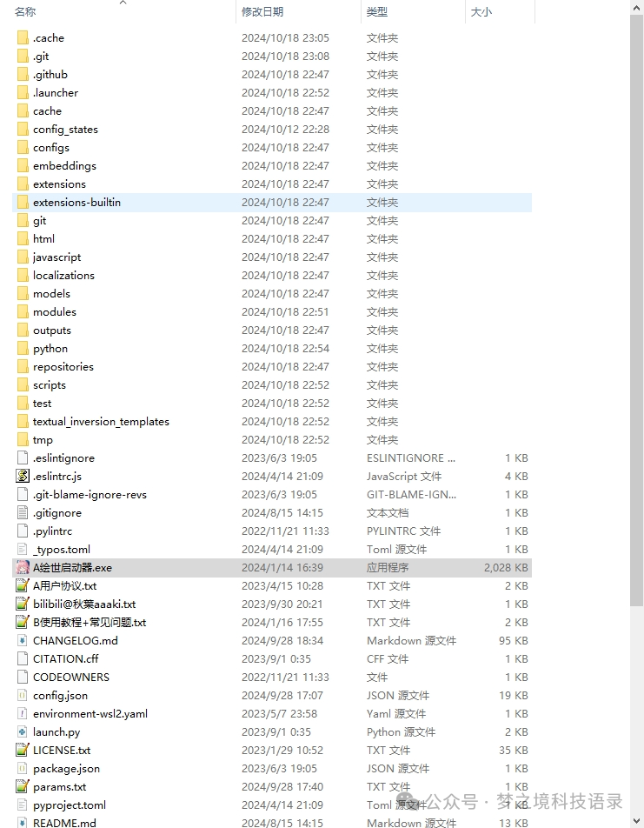The height and width of the screenshot is (828, 644).
Task: Select the CODEOWNERS file name
Action: 71,677
